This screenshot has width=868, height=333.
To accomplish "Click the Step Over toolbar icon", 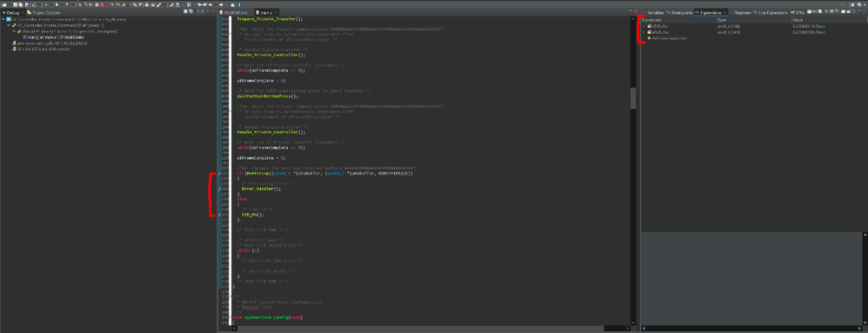I will point(117,5).
